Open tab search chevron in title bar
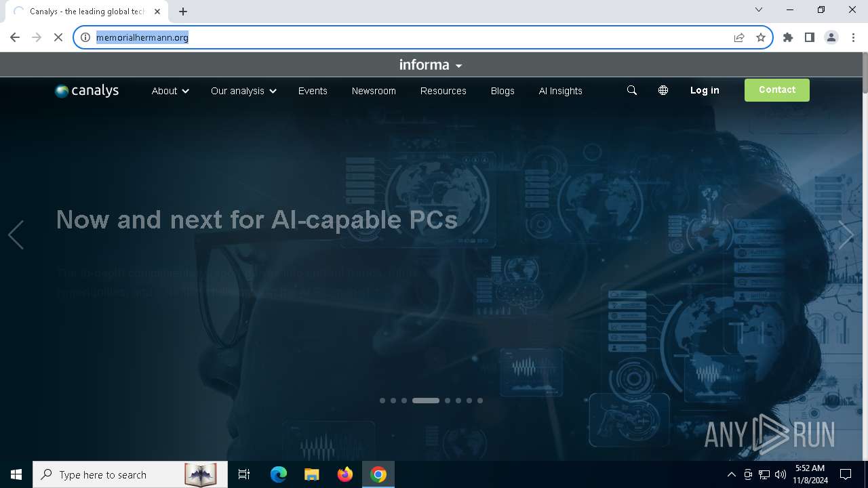Screen dimensions: 868x488 tap(759, 9)
